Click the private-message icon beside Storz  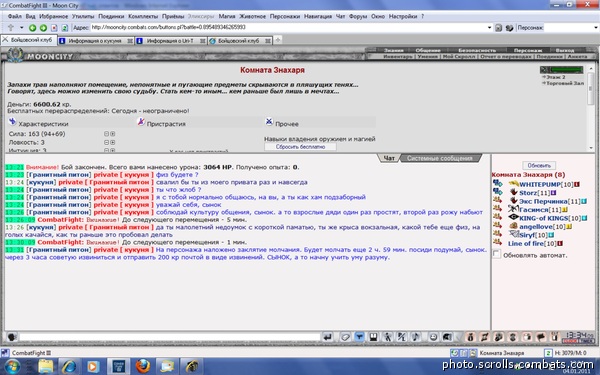[x=497, y=191]
